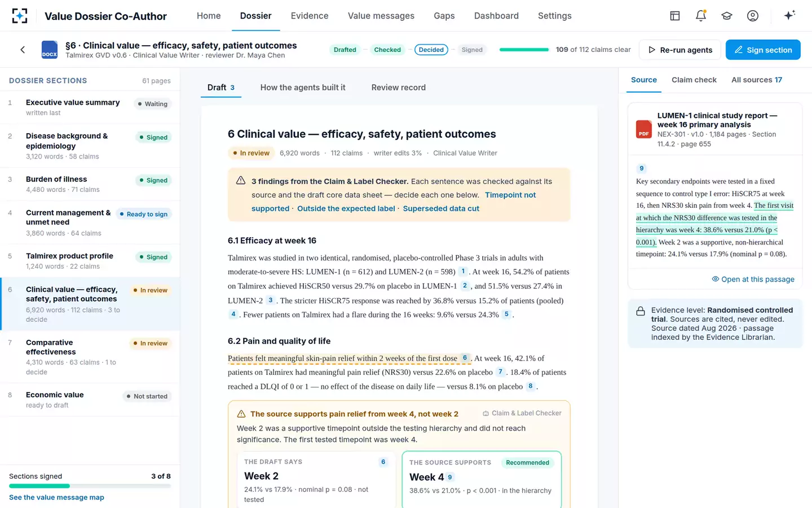Launch the AI sparkle assistant icon
Viewport: 812px width, 508px height.
point(789,15)
